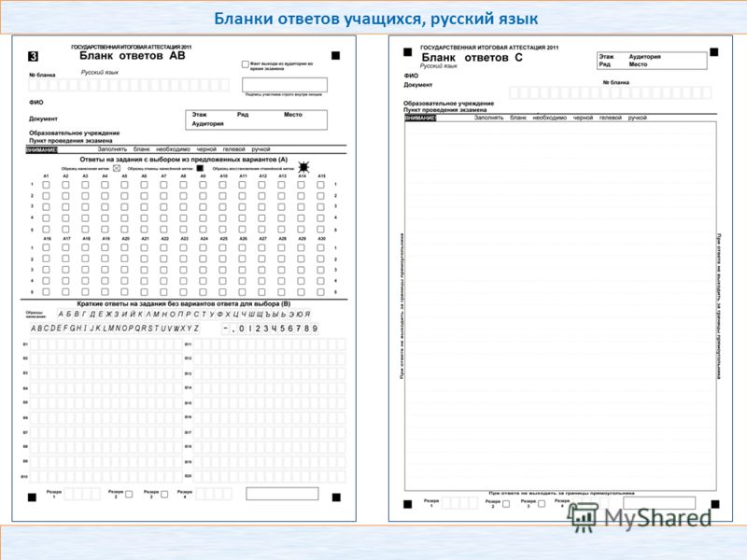
Task: Click the Этаж/Ряд/Место seat box on form AB
Action: (x=256, y=119)
